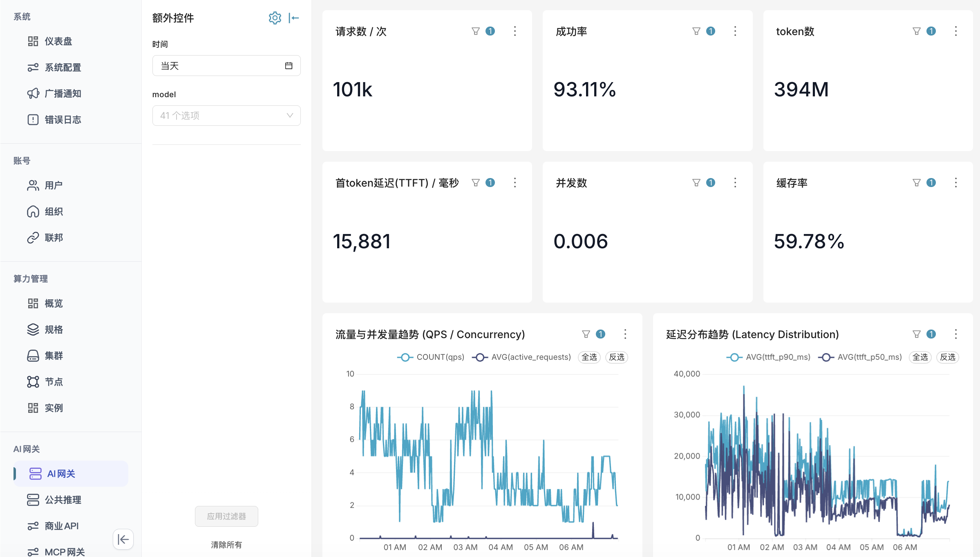Open more menu on 延迟分布趋势 chart
Screen dimensions: 980x557
tap(955, 334)
